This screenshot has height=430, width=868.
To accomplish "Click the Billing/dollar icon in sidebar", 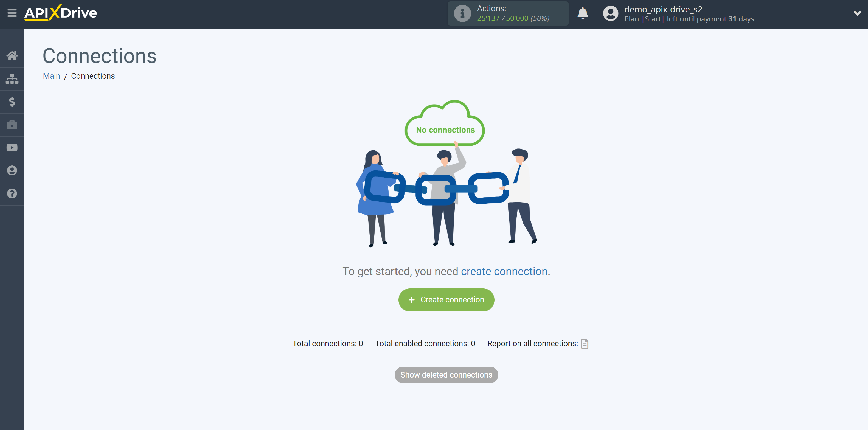I will pos(12,102).
